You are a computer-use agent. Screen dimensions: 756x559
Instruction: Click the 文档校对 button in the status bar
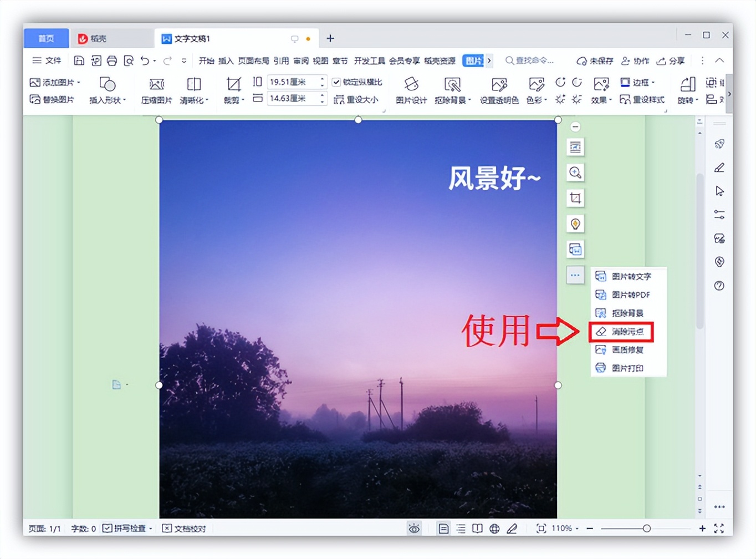coord(184,528)
